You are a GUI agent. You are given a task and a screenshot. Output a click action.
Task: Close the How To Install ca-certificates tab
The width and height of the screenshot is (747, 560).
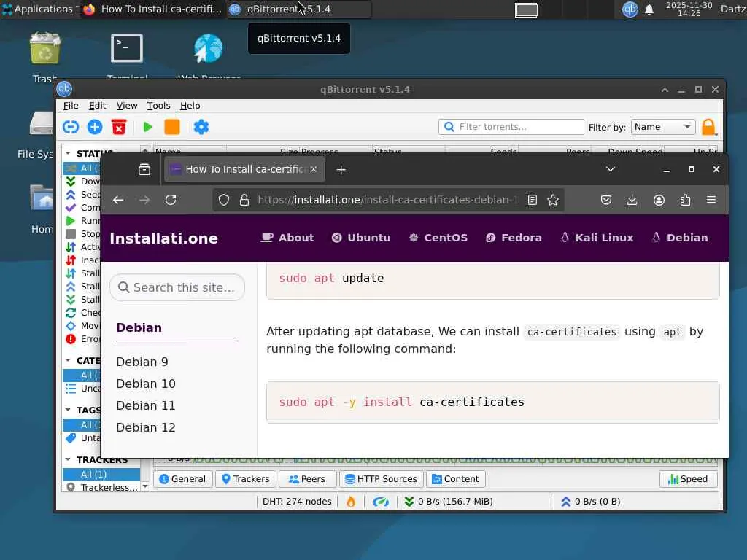[x=314, y=169]
